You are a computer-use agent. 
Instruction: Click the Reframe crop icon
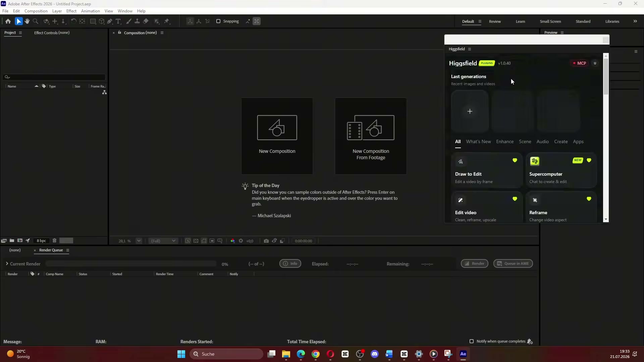[x=535, y=200]
